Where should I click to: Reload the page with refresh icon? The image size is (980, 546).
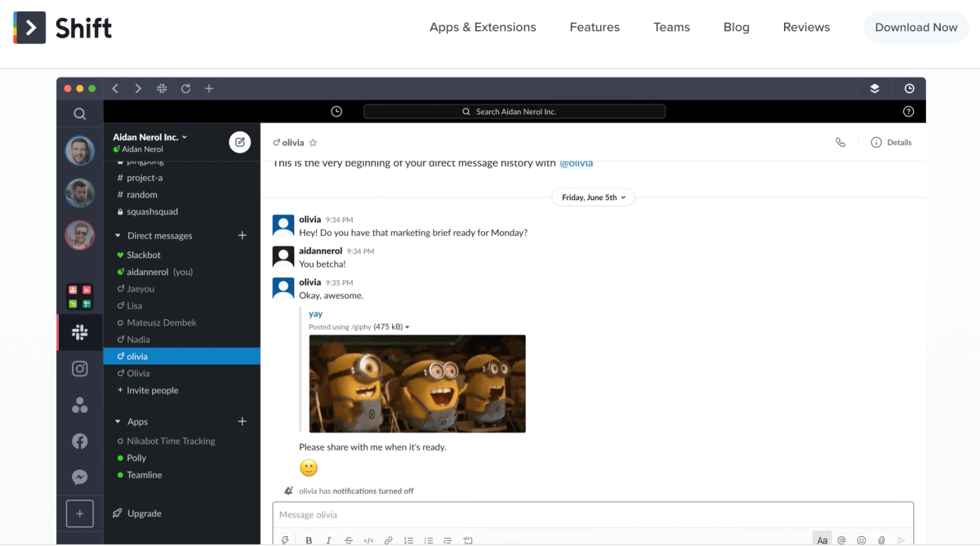(185, 88)
